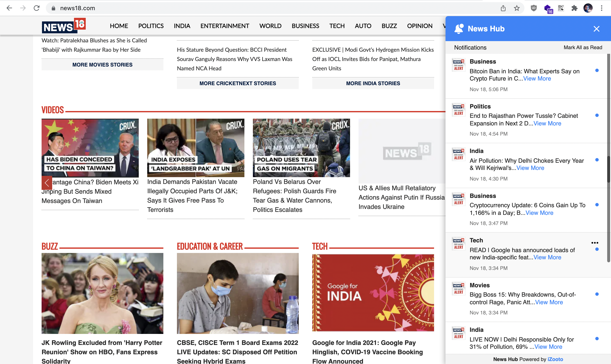Open India Exposes Landgrabber Pak video thumbnail

(x=196, y=148)
